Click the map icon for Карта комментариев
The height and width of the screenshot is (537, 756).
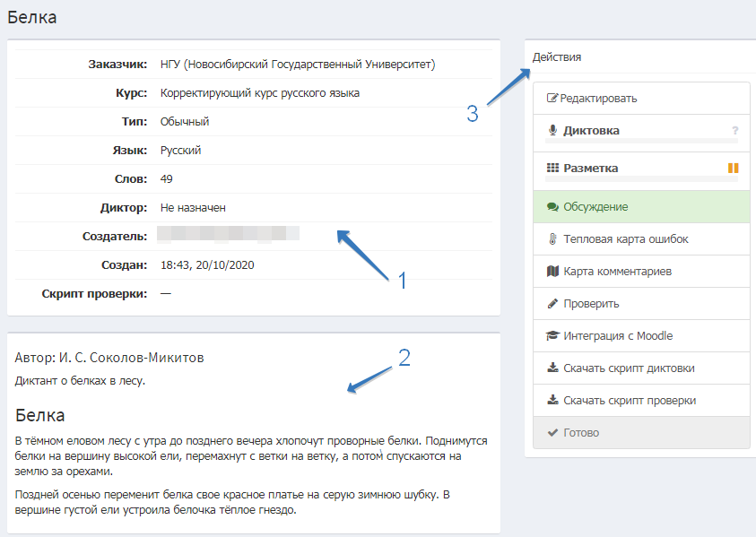coord(552,272)
